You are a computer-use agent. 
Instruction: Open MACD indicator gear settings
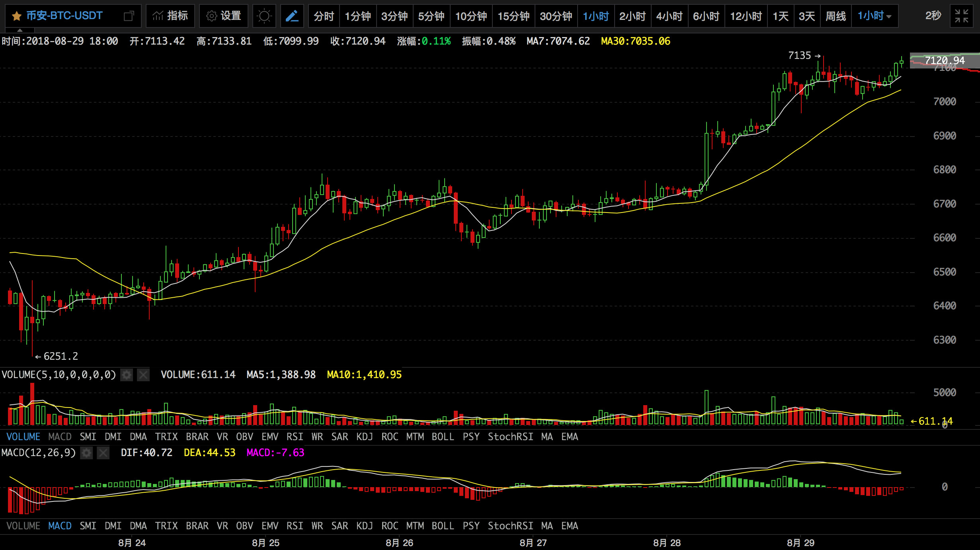pyautogui.click(x=86, y=453)
